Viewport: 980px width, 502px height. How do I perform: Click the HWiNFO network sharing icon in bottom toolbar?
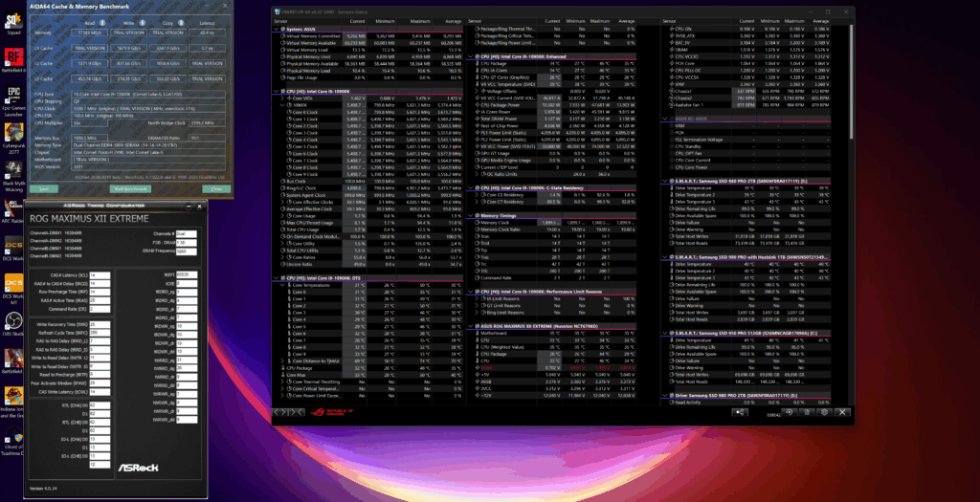click(741, 412)
